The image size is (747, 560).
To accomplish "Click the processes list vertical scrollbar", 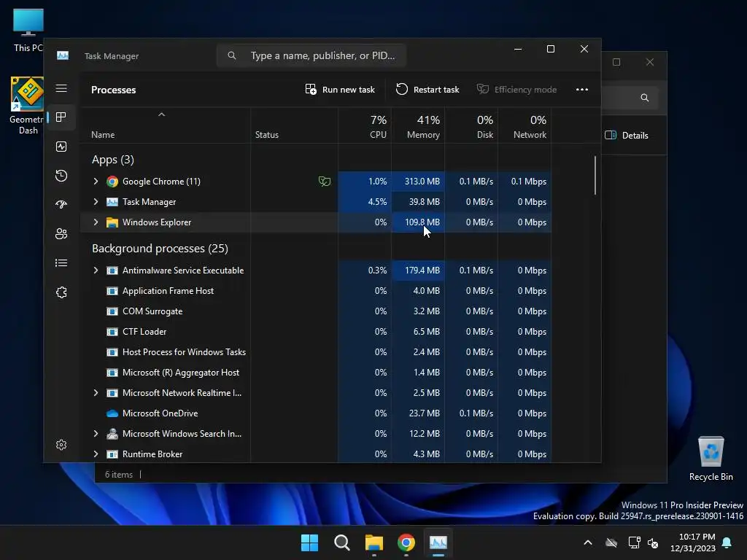I will [x=595, y=175].
